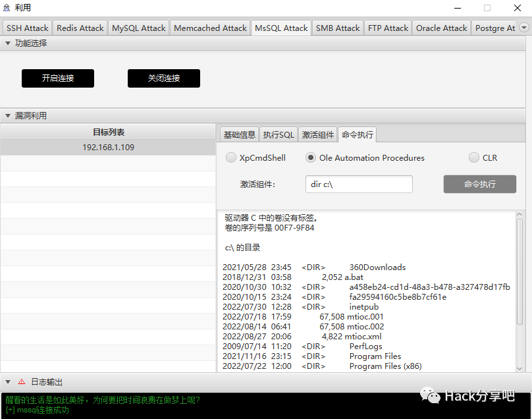Open the tab overflow dropdown arrow
The width and height of the screenshot is (532, 419).
coord(524,28)
